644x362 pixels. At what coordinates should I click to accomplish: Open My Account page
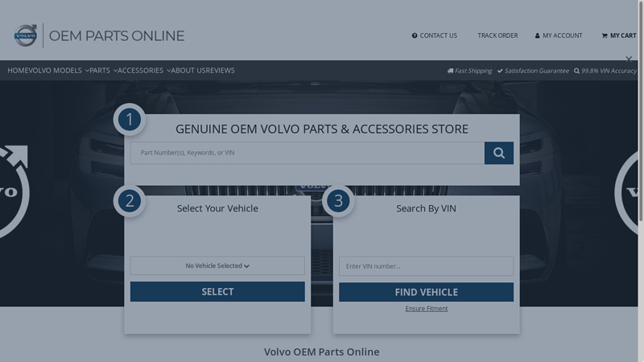pyautogui.click(x=559, y=35)
